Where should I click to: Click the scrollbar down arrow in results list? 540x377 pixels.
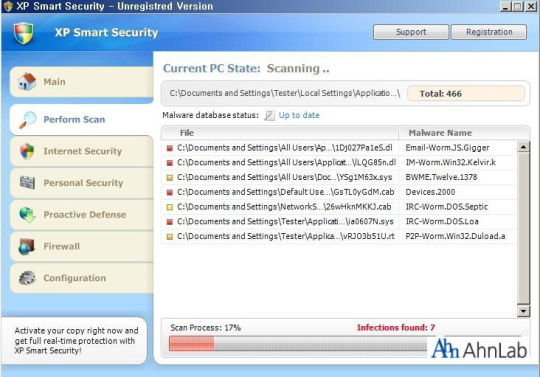(523, 311)
